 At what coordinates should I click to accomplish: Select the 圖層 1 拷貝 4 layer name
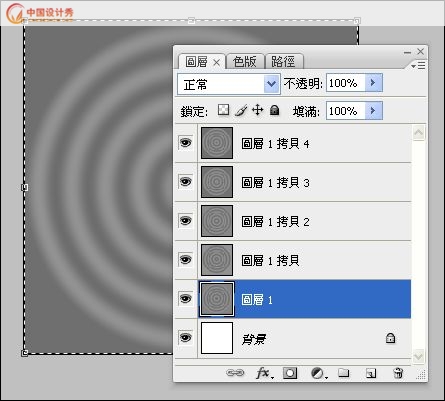tap(275, 144)
